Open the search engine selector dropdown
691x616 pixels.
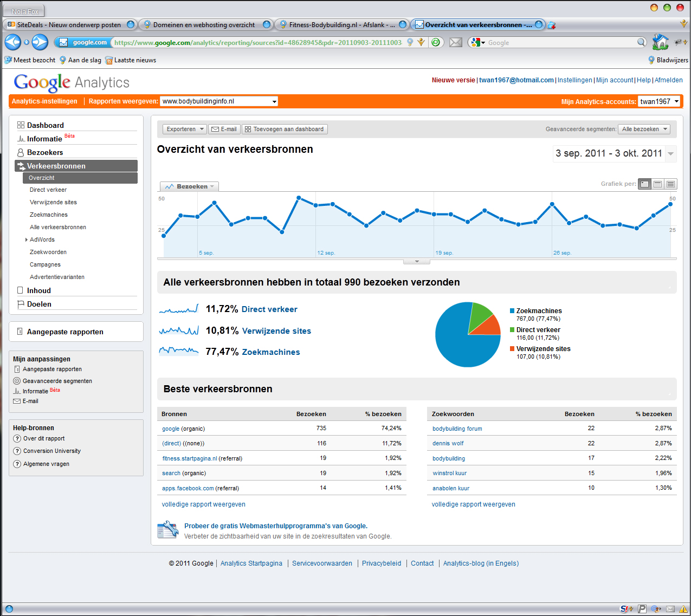click(477, 42)
